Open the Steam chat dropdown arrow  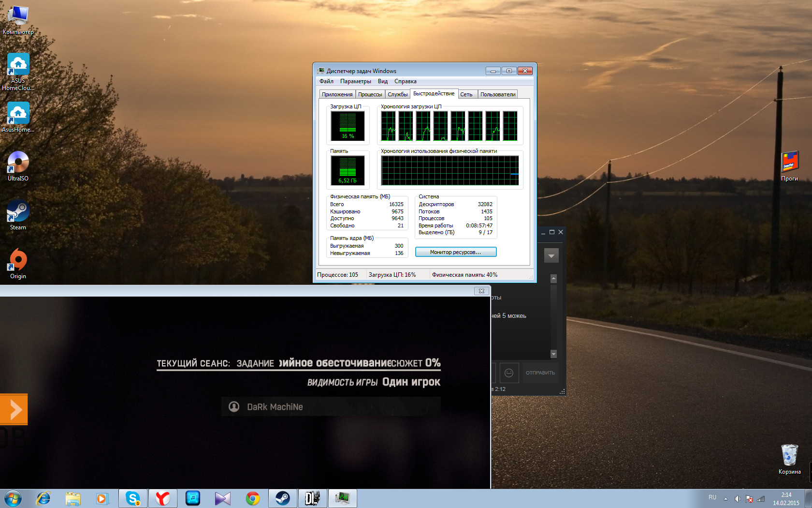551,255
